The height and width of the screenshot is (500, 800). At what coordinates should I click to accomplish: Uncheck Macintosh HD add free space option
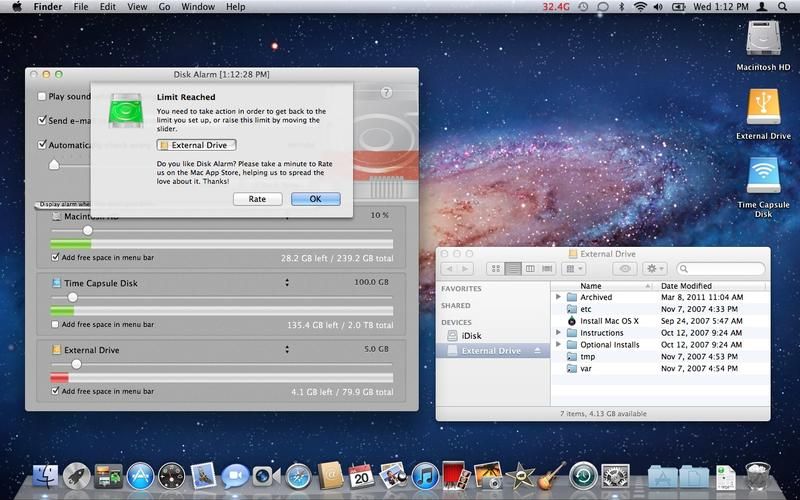pyautogui.click(x=55, y=257)
